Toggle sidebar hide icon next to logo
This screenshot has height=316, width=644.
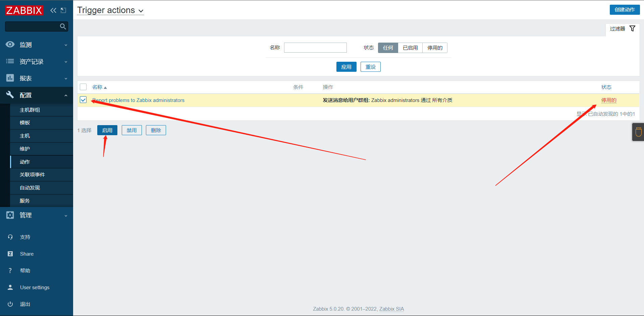coord(63,10)
